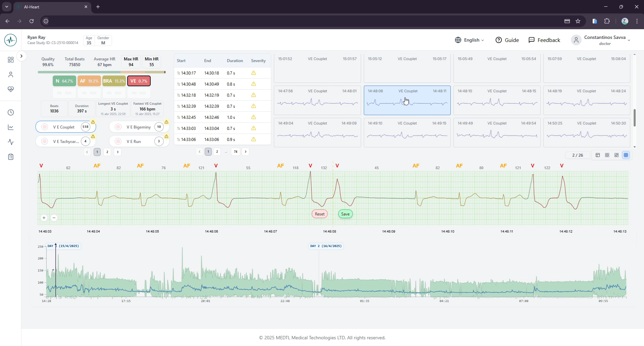Click the history clock icon in sidebar
The image size is (644, 346).
point(10,112)
